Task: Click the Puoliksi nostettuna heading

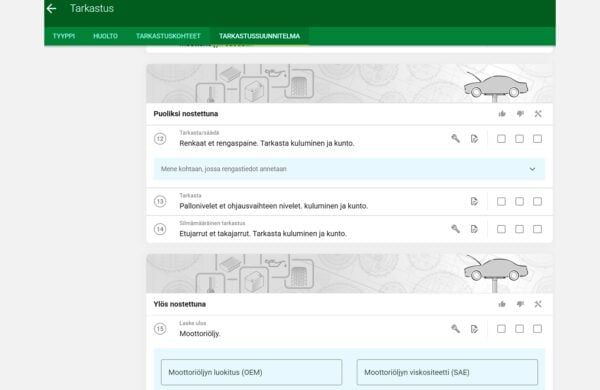Action: pos(186,114)
